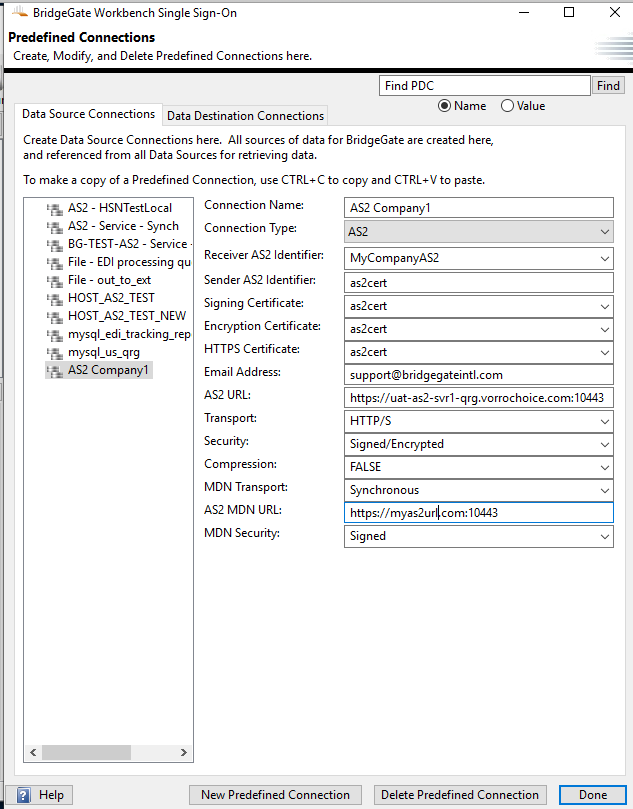Viewport: 633px width, 809px height.
Task: Click the icon beside mysql_us_qrg
Action: [55, 353]
